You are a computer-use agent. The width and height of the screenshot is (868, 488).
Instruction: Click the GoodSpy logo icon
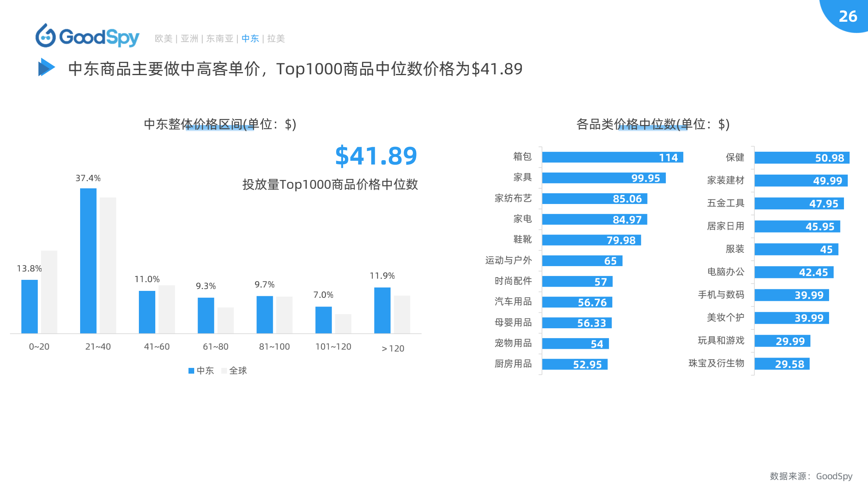pyautogui.click(x=46, y=36)
